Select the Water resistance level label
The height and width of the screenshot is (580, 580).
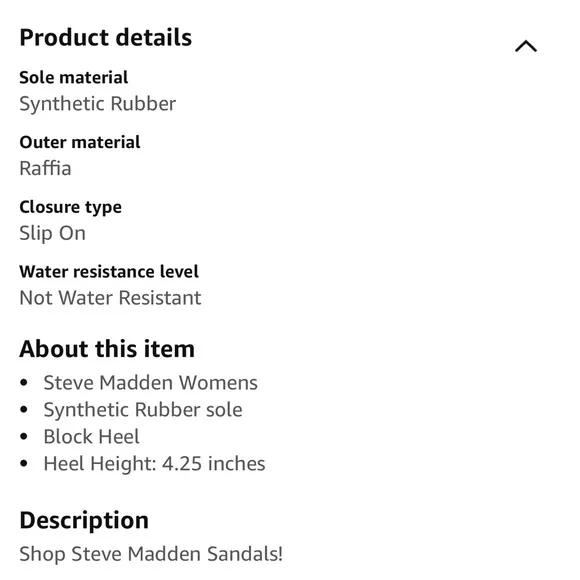(109, 272)
